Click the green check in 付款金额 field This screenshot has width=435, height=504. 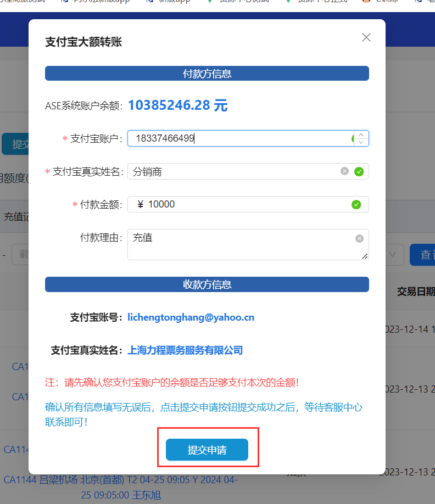click(x=356, y=204)
